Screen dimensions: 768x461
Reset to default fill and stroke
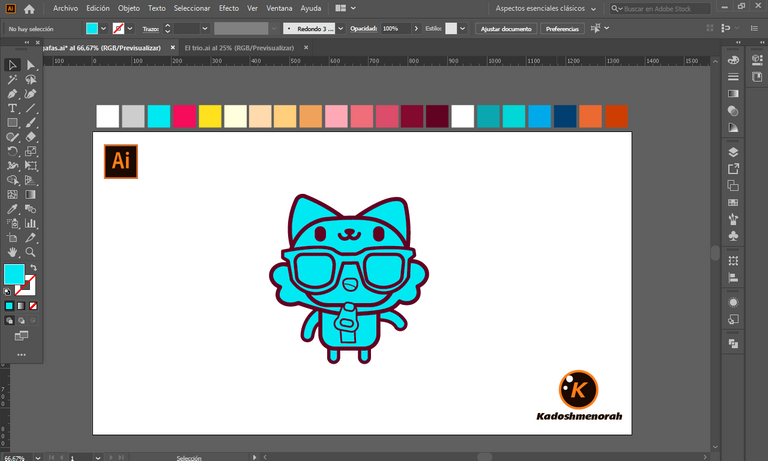pyautogui.click(x=7, y=291)
